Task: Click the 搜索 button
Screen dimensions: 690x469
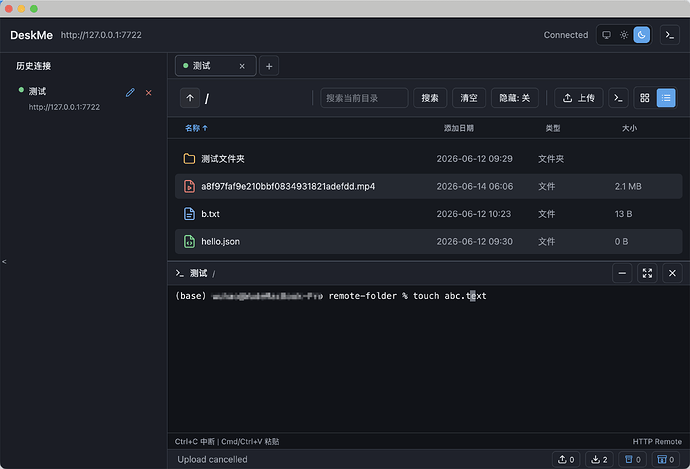Action: [x=430, y=98]
